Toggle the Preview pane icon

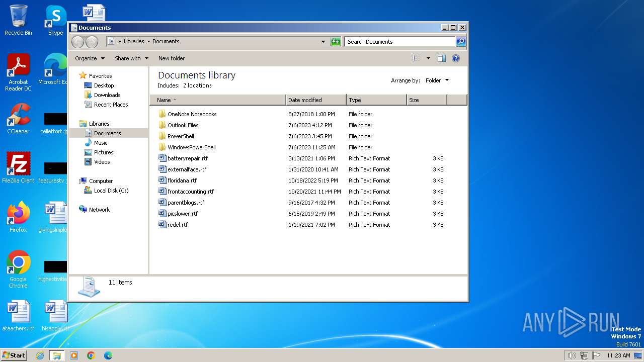click(442, 58)
